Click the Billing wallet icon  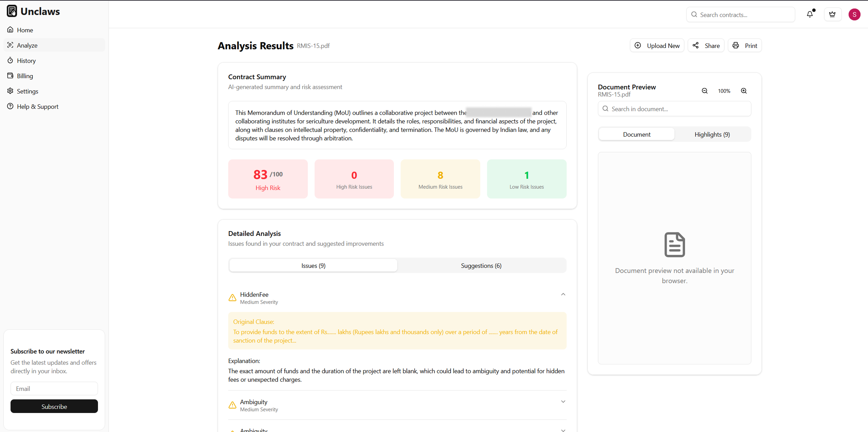pyautogui.click(x=10, y=75)
